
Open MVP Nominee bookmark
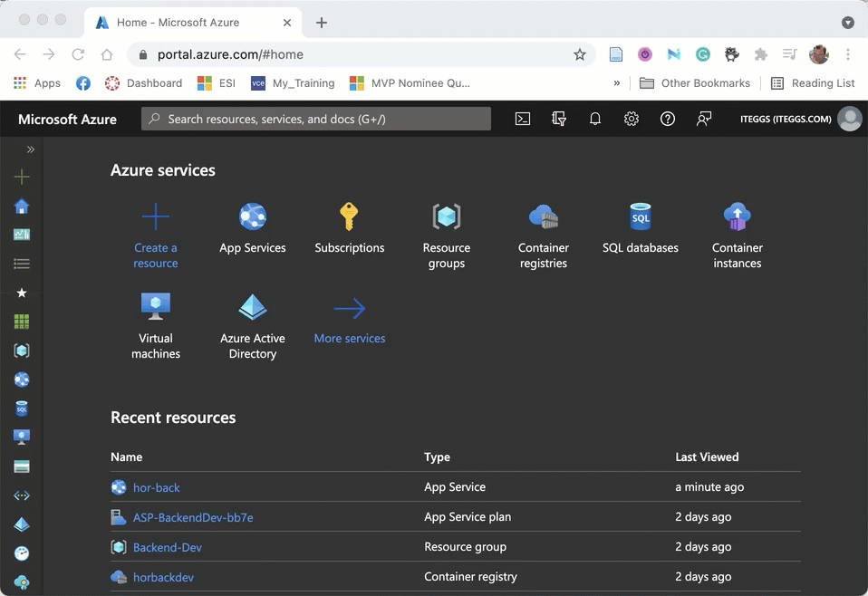[410, 83]
